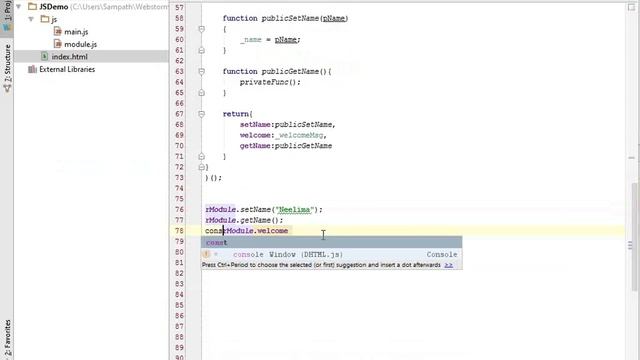
Task: Collapse the JSDemo project root
Action: (19, 7)
